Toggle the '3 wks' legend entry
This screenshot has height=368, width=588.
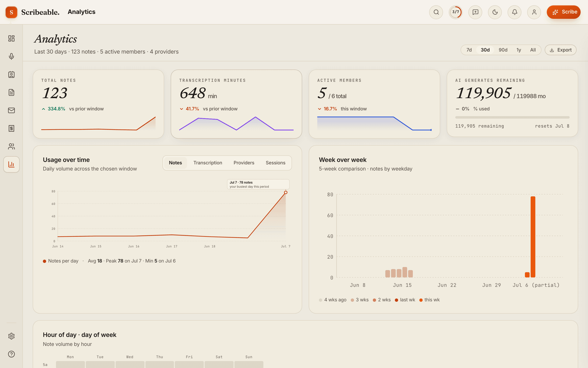[x=360, y=300]
